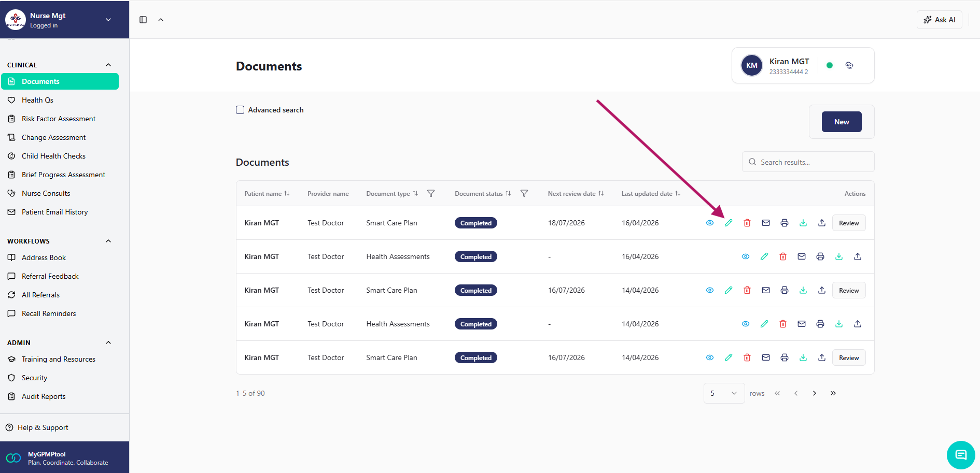
Task: Click the Search results input field
Action: [814, 162]
